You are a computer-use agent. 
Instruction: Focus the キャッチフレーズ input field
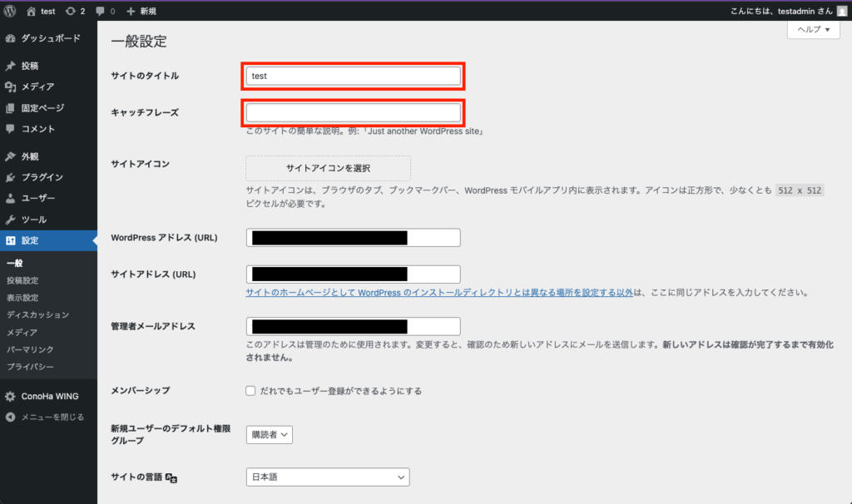click(353, 112)
